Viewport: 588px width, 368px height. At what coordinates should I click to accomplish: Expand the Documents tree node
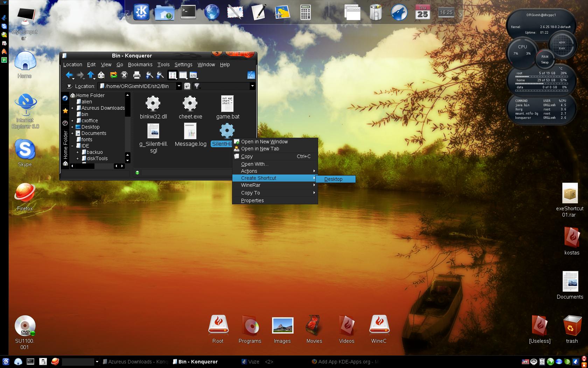[x=72, y=133]
